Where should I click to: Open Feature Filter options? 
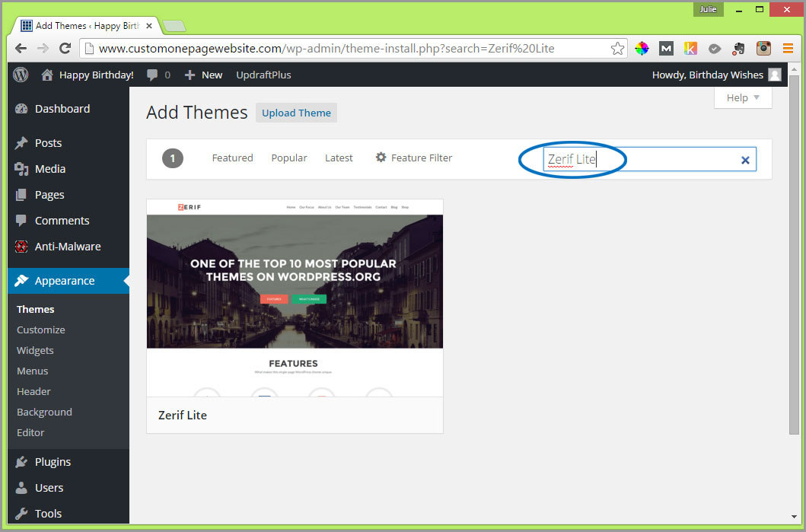[x=414, y=158]
